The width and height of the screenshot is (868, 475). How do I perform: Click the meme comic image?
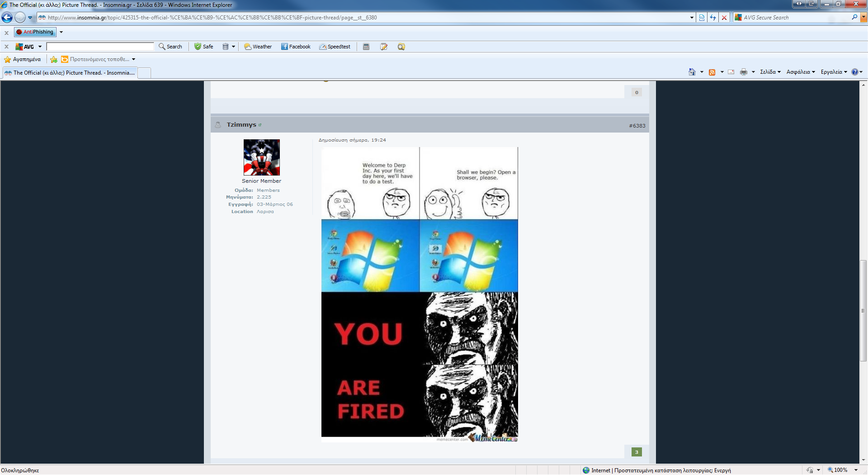420,294
